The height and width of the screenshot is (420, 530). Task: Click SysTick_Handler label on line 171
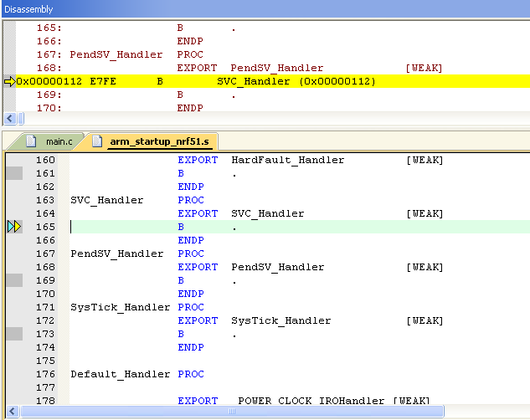tap(121, 307)
